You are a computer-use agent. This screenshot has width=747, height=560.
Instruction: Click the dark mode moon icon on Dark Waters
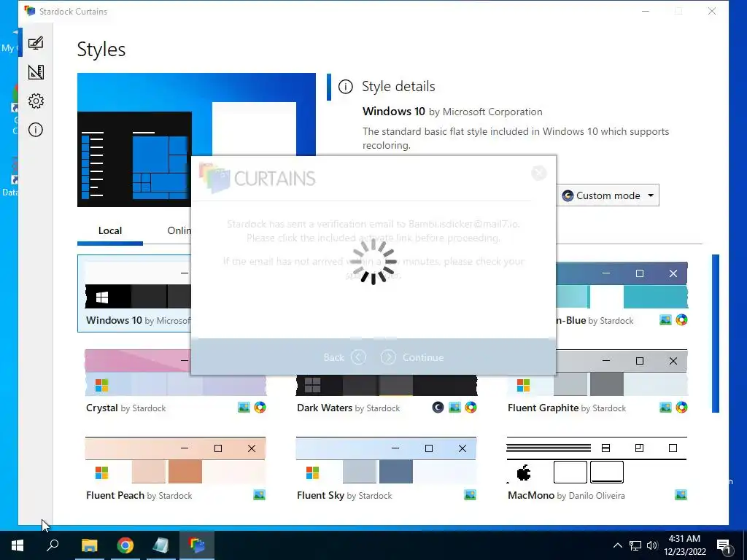click(x=438, y=408)
